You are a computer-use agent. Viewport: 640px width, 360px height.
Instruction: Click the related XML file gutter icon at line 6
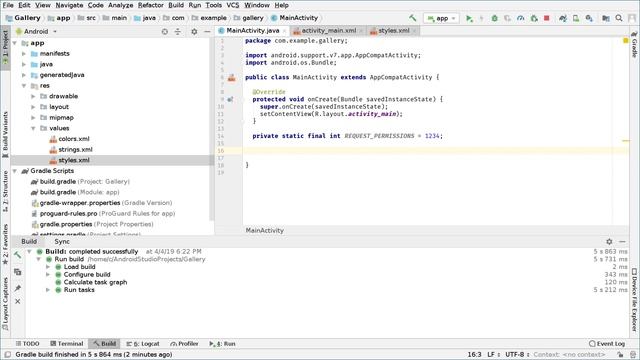pyautogui.click(x=231, y=78)
